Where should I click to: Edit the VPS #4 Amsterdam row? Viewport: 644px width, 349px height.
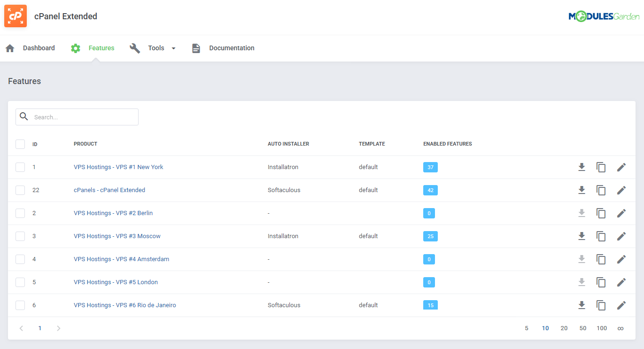point(621,259)
